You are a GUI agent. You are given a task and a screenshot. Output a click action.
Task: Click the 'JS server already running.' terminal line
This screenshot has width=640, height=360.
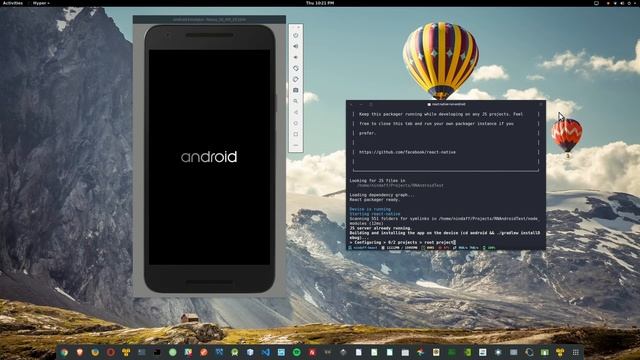380,228
